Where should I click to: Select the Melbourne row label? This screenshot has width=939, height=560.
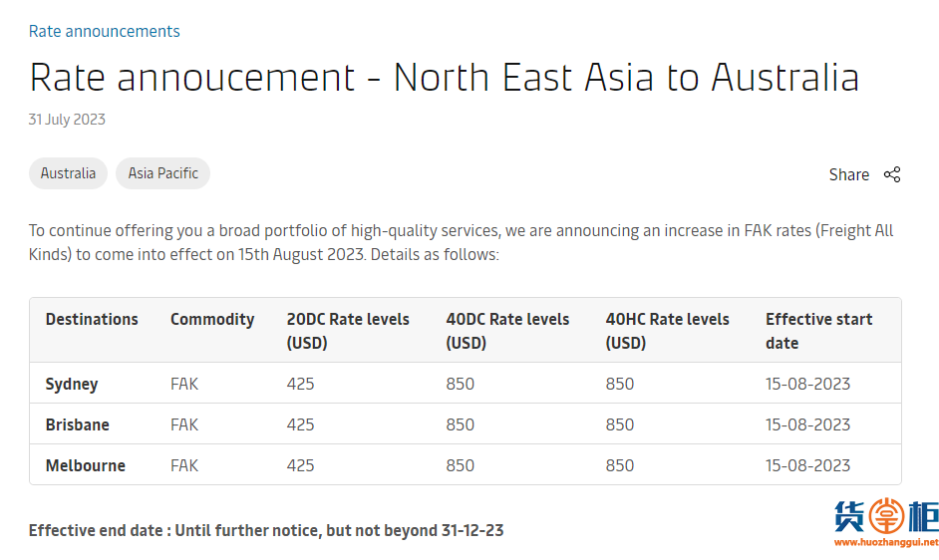click(86, 465)
